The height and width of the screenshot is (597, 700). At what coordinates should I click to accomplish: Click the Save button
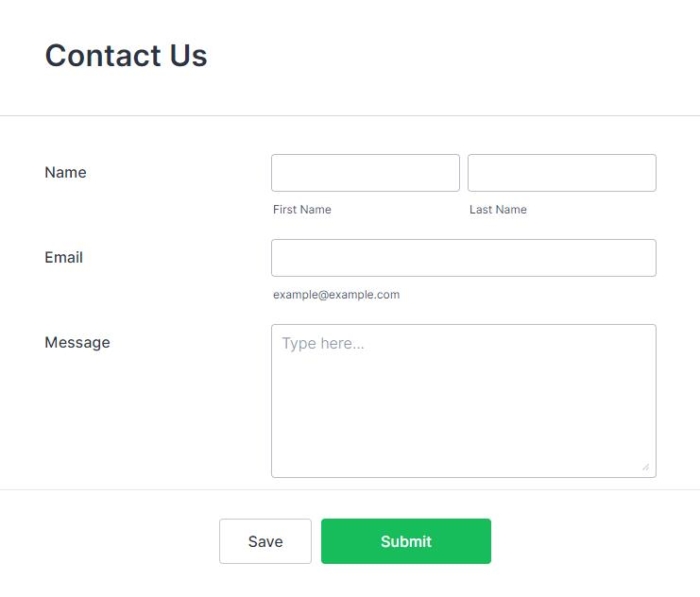coord(265,541)
